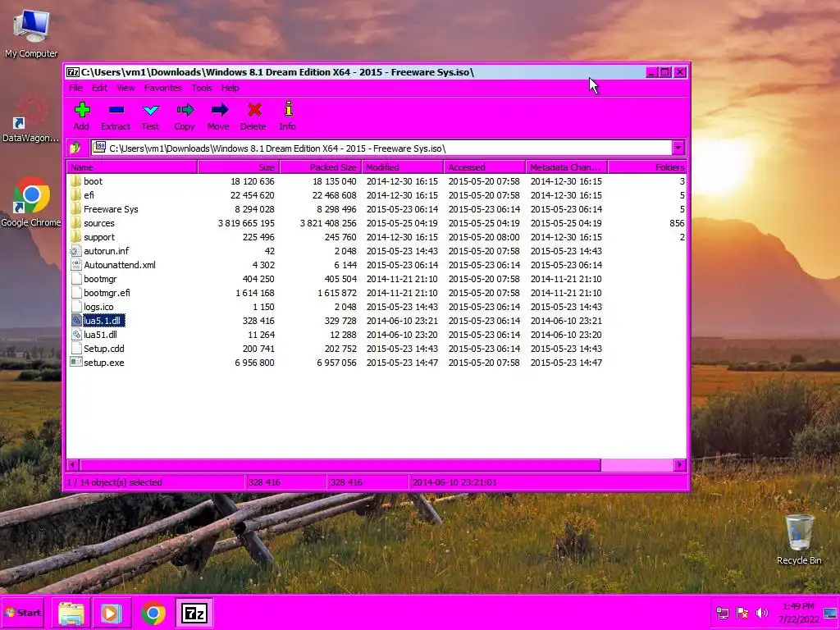Screen dimensions: 840x630
Task: Expand the address path dropdown
Action: 678,148
